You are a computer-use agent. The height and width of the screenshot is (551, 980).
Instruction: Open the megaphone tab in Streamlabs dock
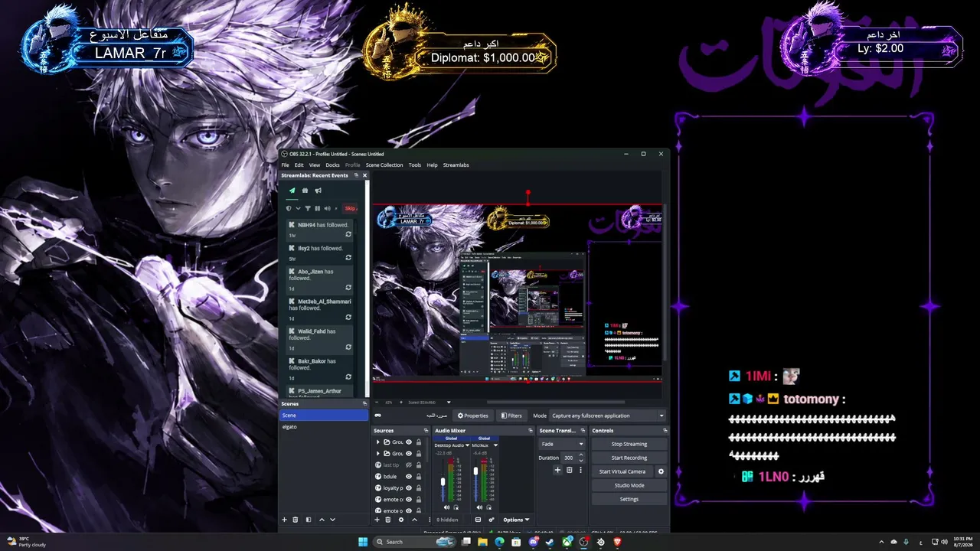[x=318, y=191]
